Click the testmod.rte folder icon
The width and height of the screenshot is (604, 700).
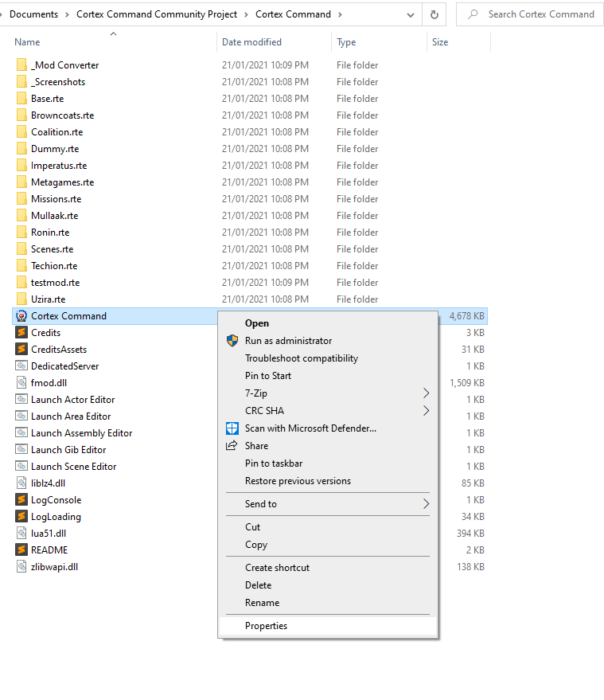pyautogui.click(x=21, y=283)
